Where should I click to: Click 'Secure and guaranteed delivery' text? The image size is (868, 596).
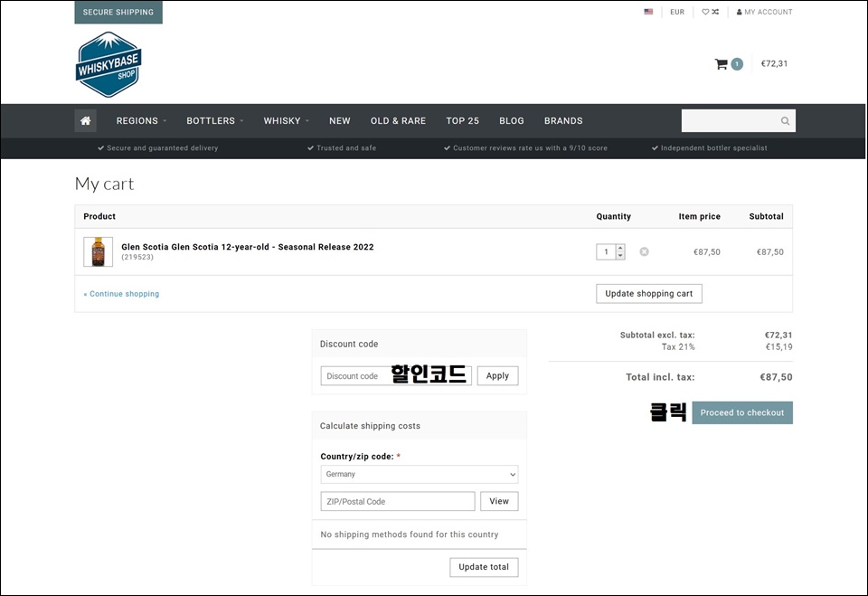pyautogui.click(x=162, y=148)
